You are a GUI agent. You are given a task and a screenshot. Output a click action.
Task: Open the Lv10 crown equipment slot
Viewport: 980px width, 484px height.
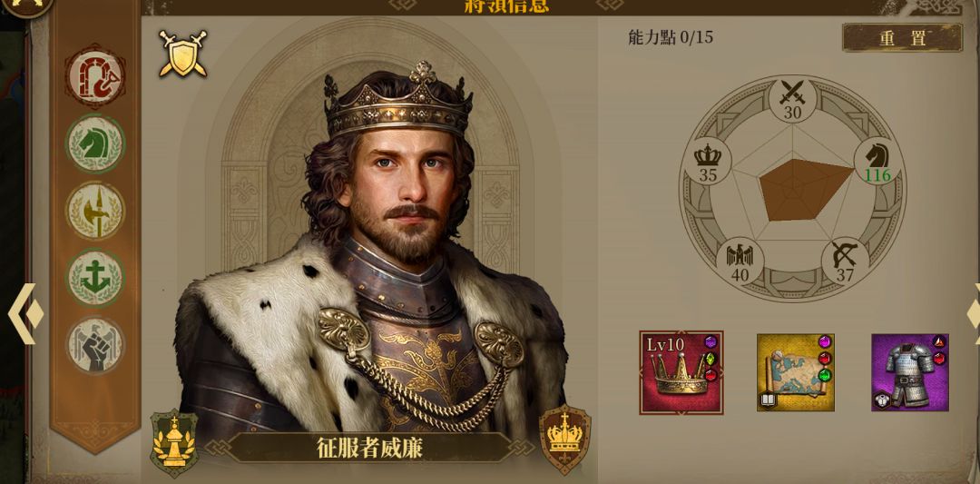coord(681,372)
